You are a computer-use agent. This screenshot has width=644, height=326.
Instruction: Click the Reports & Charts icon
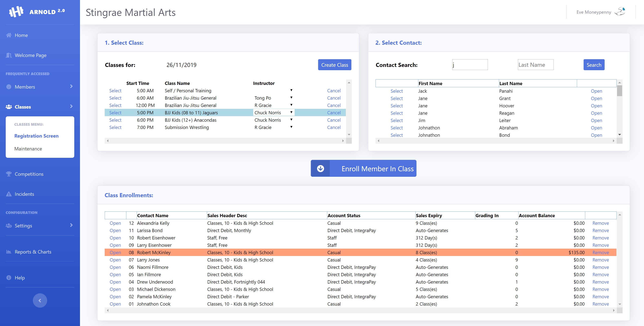click(9, 252)
